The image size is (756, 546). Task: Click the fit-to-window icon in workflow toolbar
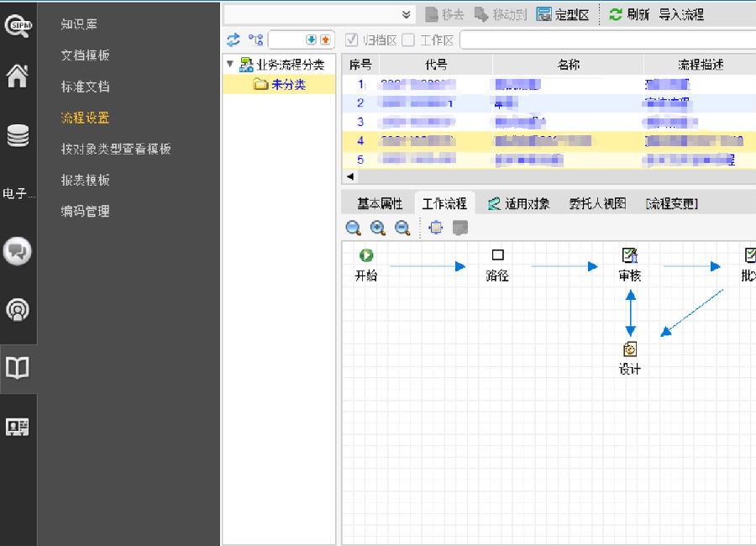click(435, 228)
